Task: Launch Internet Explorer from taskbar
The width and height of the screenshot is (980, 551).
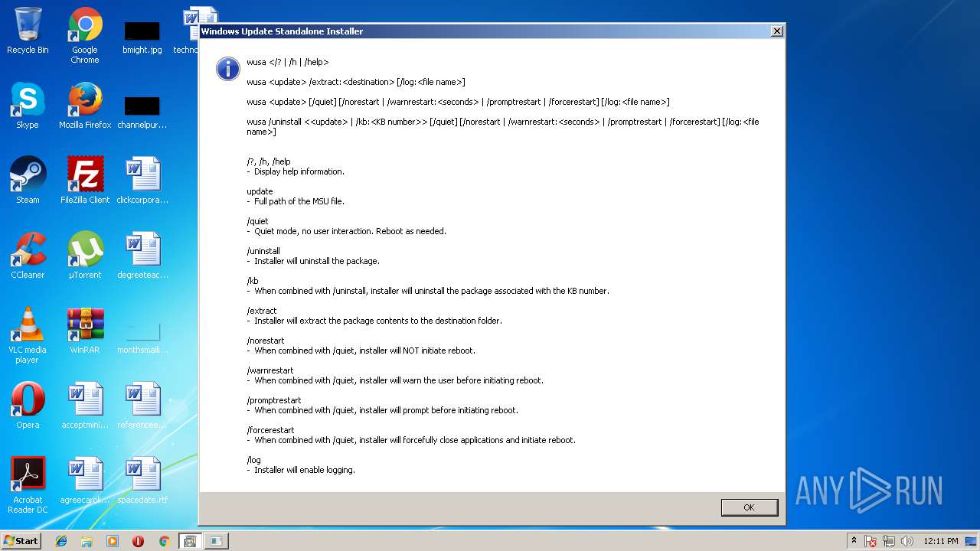Action: click(x=61, y=541)
